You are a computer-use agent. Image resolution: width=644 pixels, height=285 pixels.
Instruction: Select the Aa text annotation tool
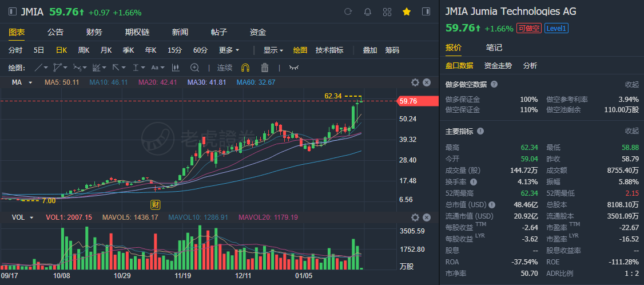155,68
